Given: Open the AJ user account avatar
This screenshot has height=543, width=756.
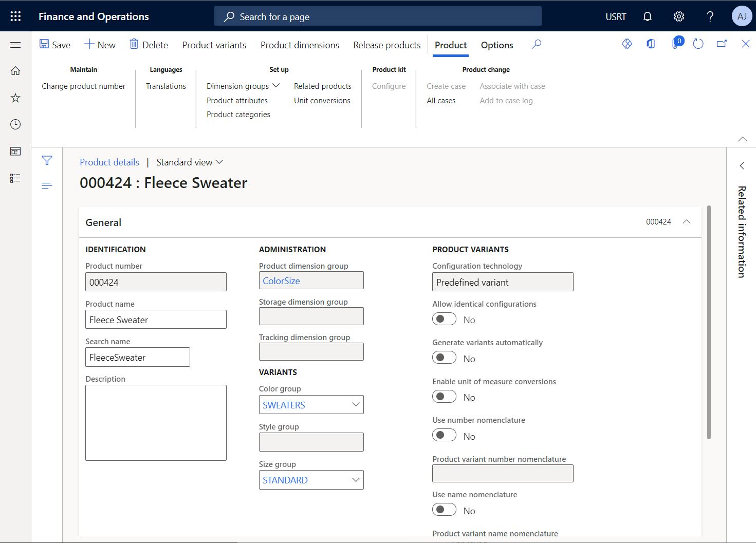Looking at the screenshot, I should pos(742,16).
